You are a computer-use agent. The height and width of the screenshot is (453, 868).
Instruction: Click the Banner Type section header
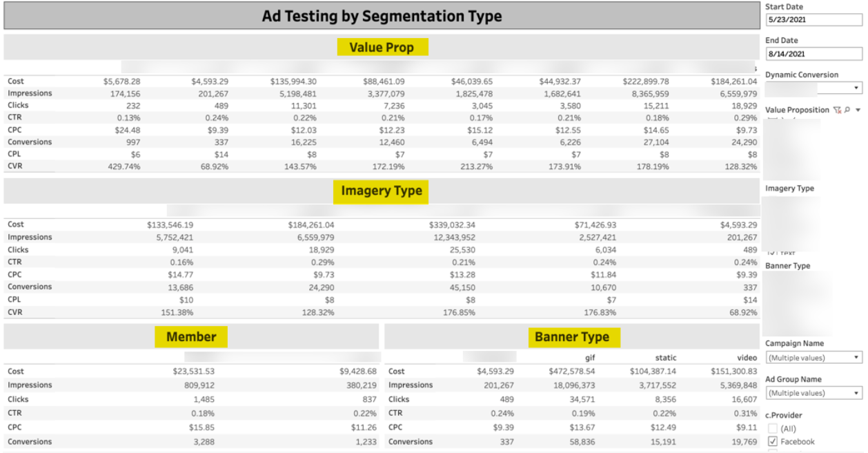pos(572,337)
